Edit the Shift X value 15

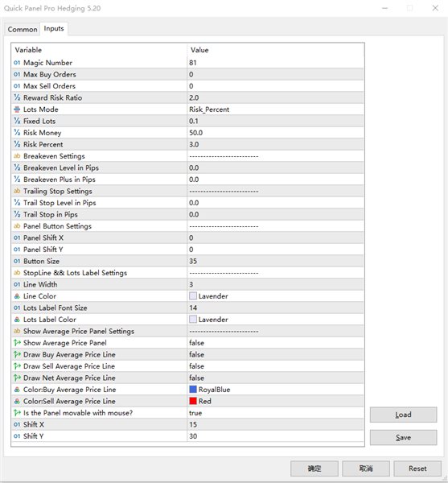point(275,424)
